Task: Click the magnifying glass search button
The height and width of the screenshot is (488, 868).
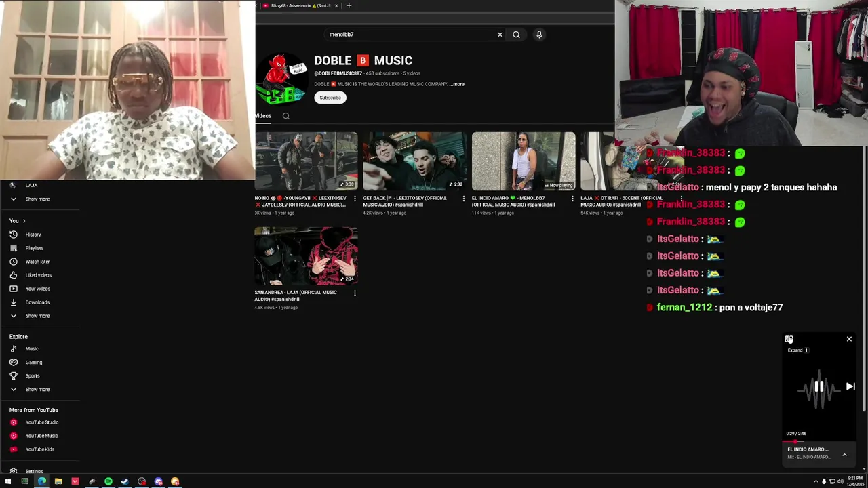Action: [516, 35]
